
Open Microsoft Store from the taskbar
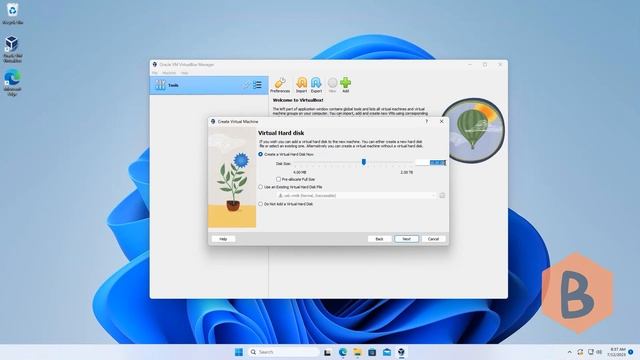pyautogui.click(x=372, y=352)
